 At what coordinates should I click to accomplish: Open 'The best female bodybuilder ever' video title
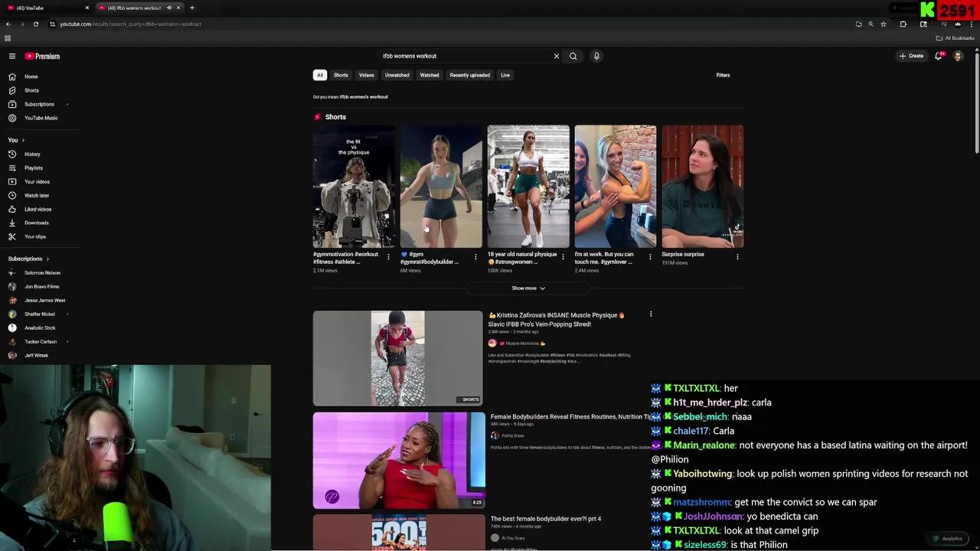coord(546,519)
